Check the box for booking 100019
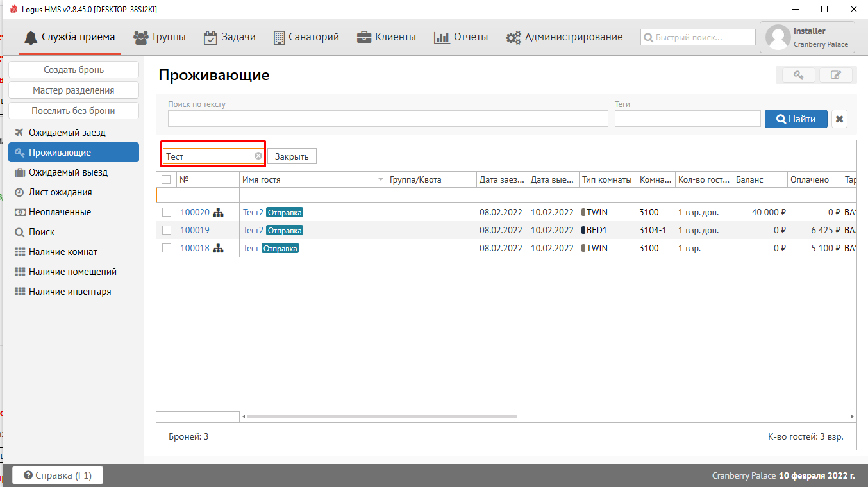Image resolution: width=868 pixels, height=487 pixels. [167, 230]
